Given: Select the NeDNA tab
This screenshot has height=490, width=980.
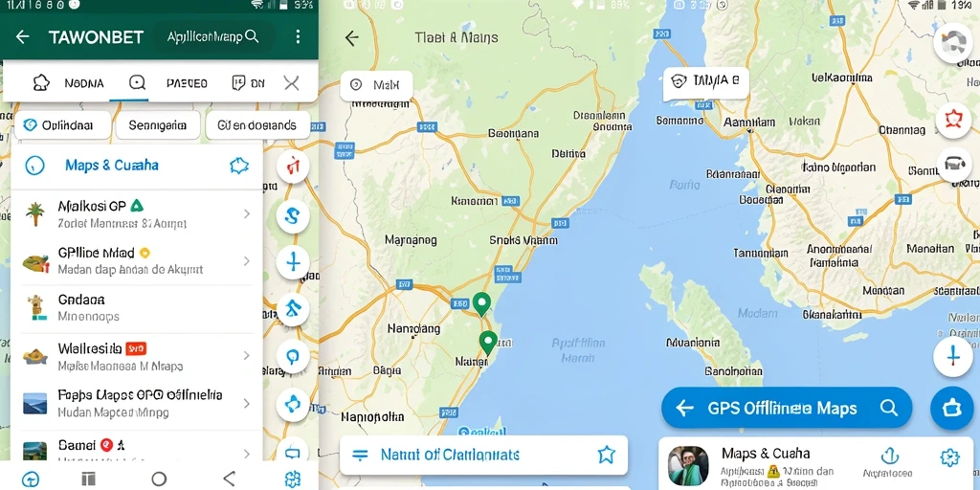Looking at the screenshot, I should click(x=68, y=83).
